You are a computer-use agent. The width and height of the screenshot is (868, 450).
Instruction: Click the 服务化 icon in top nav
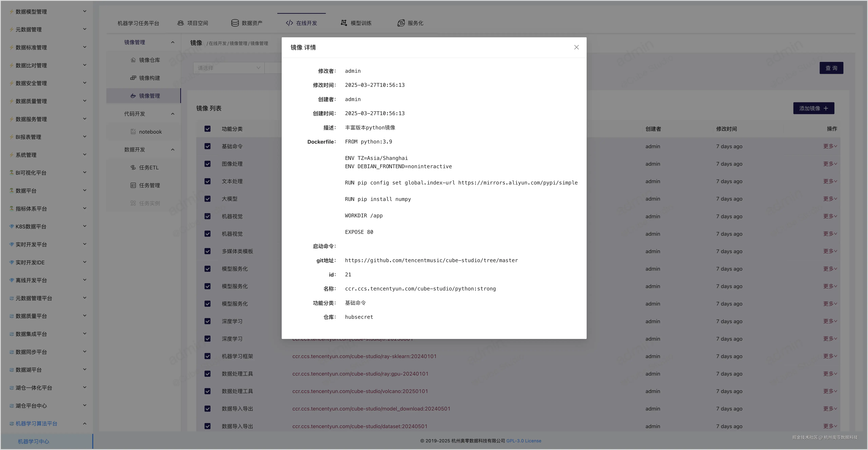coord(401,23)
